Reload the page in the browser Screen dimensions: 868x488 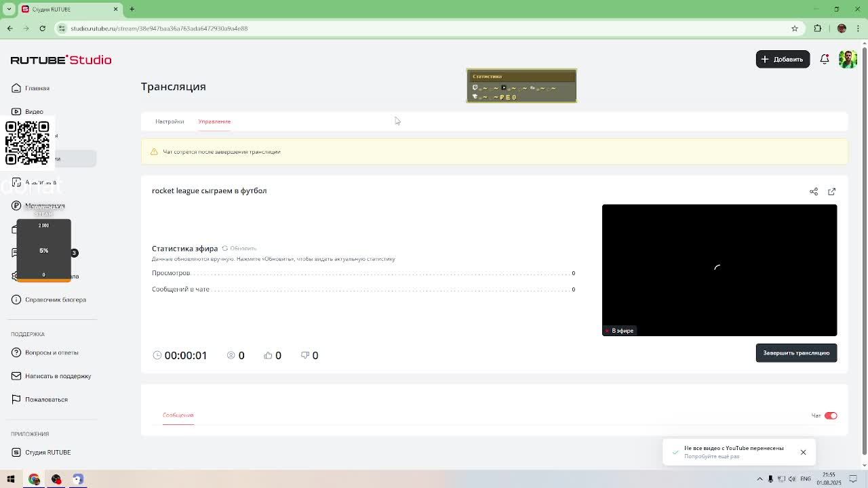tap(42, 28)
